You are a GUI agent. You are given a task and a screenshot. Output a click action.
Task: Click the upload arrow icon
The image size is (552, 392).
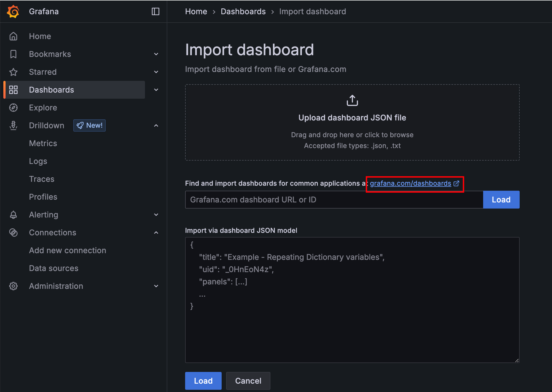(x=352, y=100)
